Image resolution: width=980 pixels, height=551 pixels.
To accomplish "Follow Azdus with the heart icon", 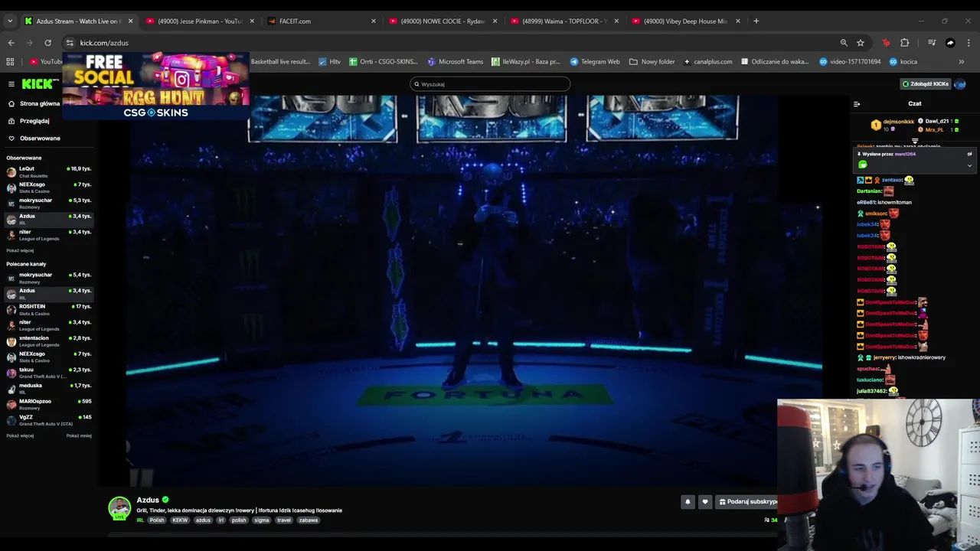I will click(x=705, y=501).
